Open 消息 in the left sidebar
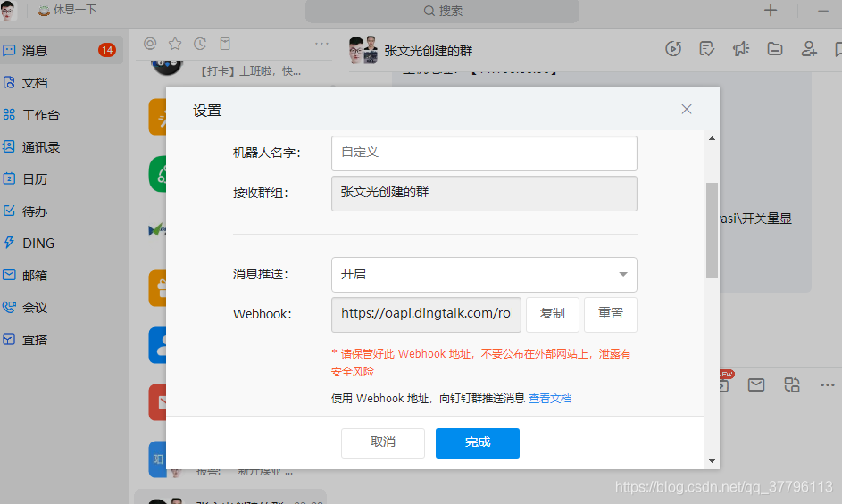Screen dimensions: 842x504 [x=60, y=51]
